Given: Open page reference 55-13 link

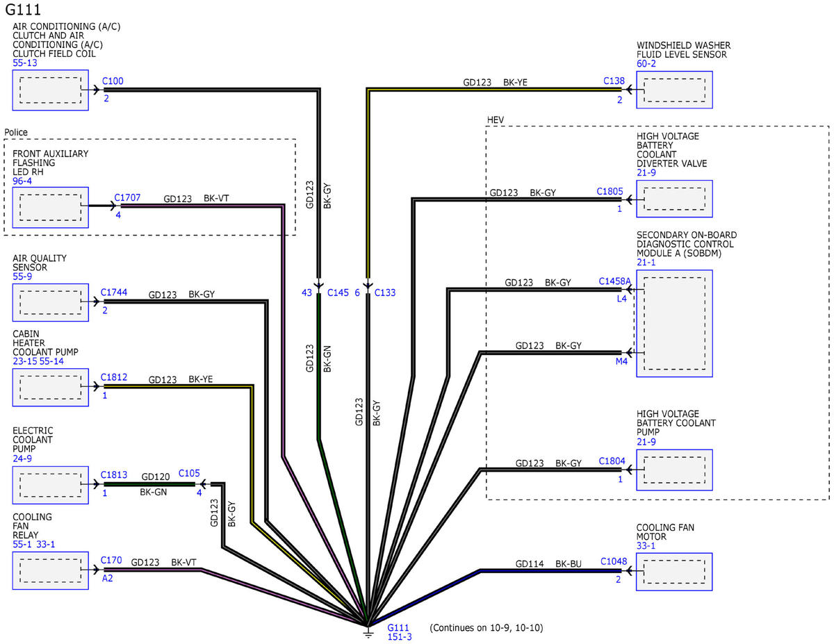Looking at the screenshot, I should [25, 63].
